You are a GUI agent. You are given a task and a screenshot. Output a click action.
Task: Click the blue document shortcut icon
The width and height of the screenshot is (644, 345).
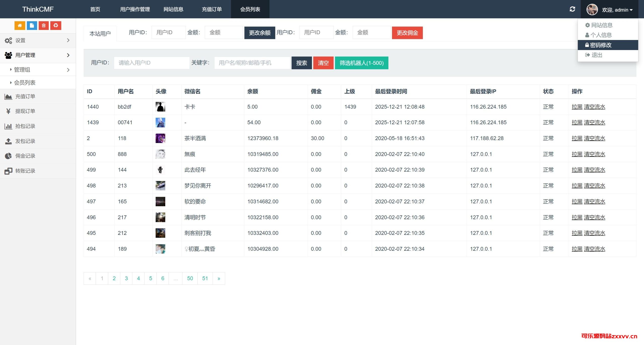point(32,25)
